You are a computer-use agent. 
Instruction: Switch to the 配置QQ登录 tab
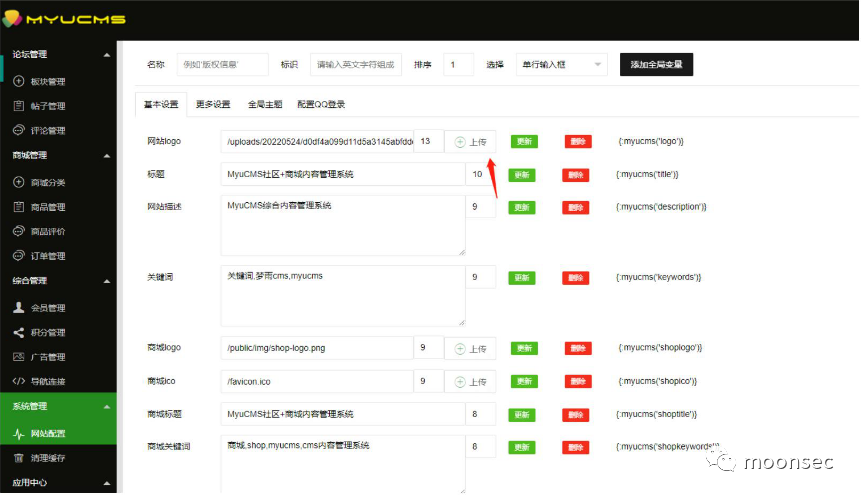tap(321, 104)
